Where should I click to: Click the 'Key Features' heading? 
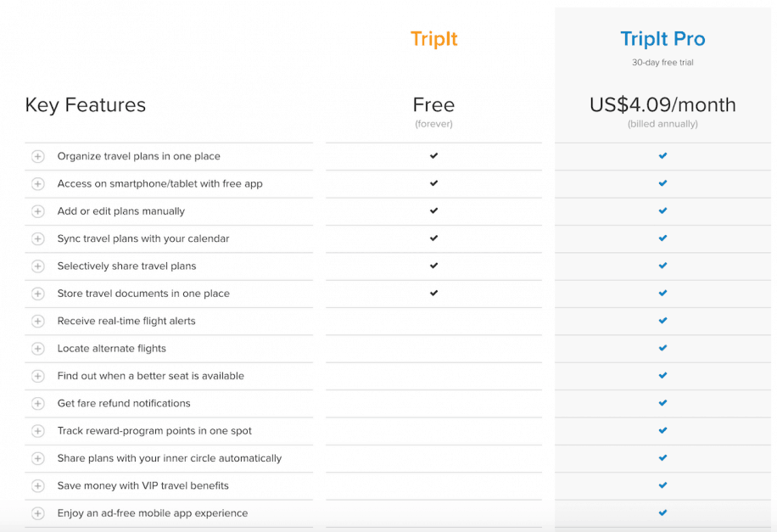tap(85, 105)
